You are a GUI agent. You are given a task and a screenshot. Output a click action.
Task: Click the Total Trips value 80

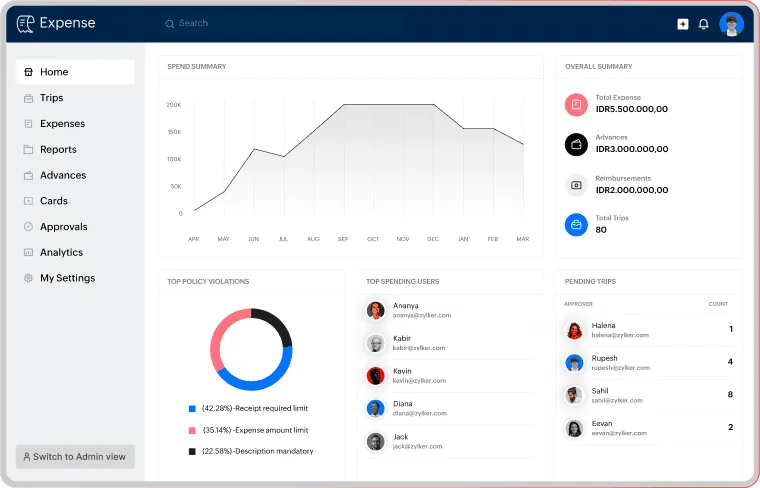[x=601, y=230]
